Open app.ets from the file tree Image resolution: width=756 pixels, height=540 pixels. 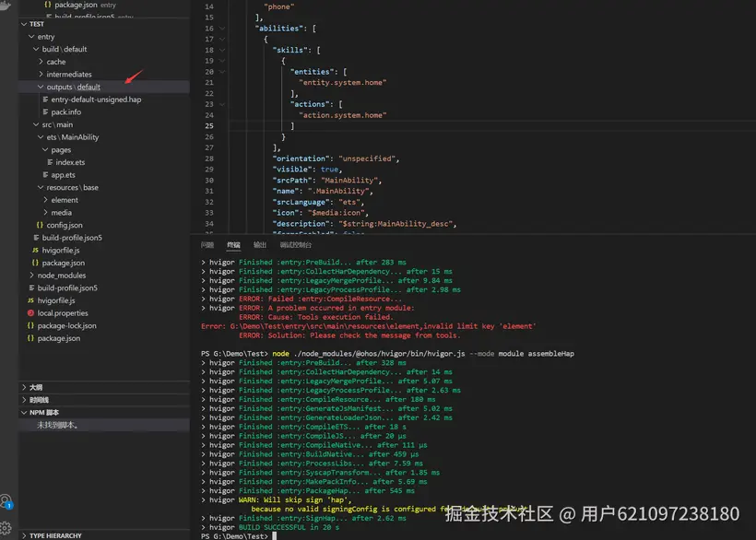[x=73, y=174]
